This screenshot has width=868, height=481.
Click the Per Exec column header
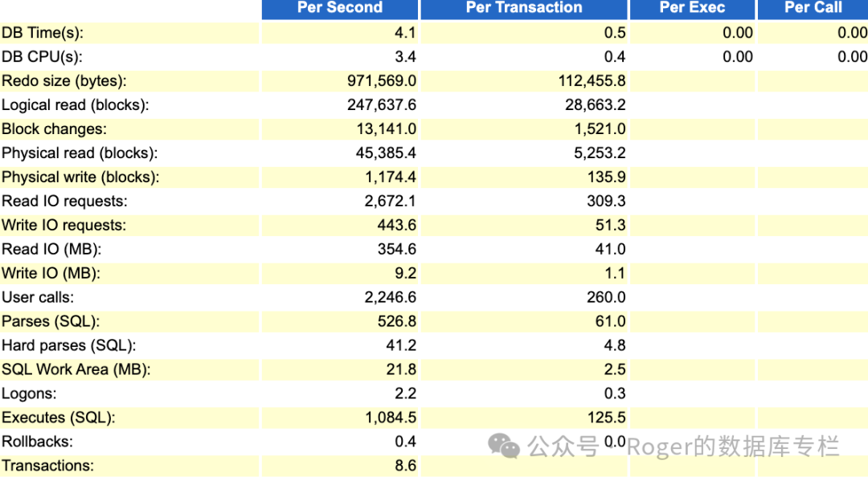pos(692,8)
